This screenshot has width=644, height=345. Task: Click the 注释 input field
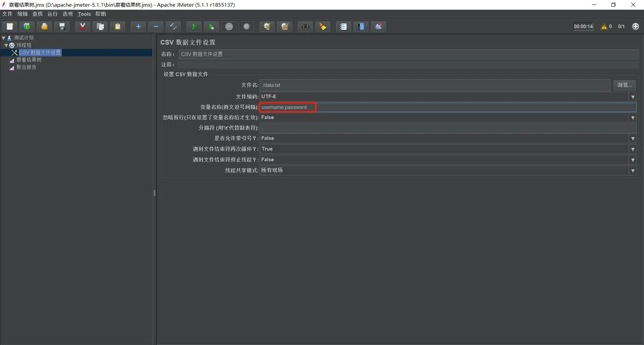408,64
